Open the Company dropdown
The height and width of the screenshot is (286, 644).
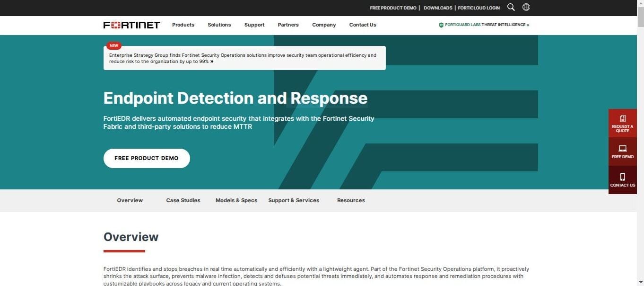click(x=323, y=25)
